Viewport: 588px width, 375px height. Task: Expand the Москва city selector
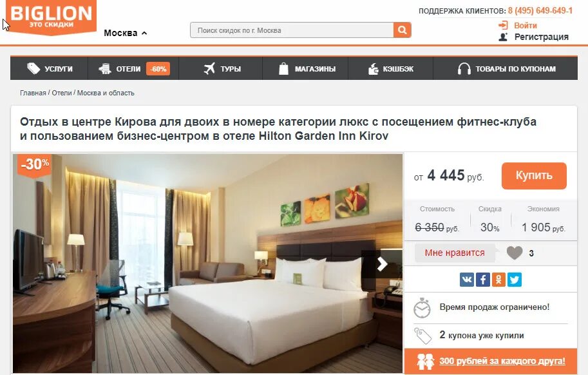(125, 33)
